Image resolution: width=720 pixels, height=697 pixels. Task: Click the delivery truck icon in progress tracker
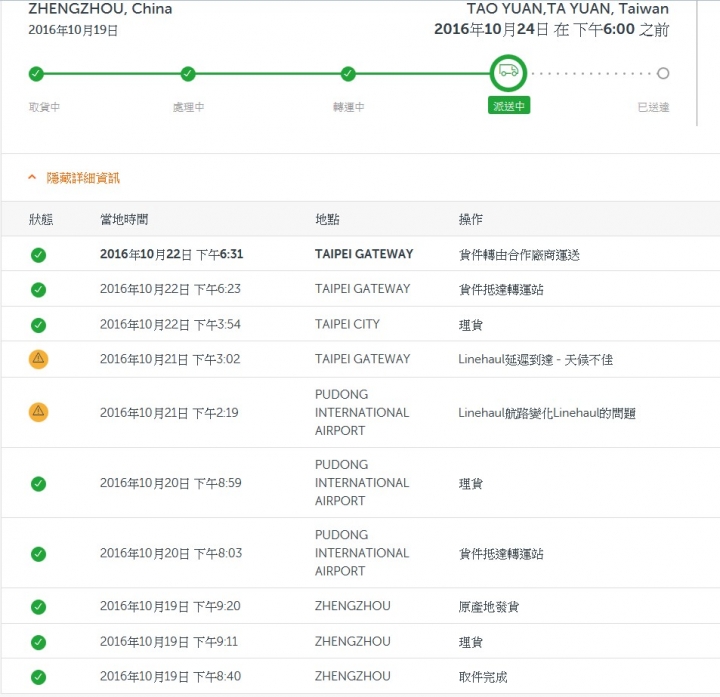[x=508, y=73]
